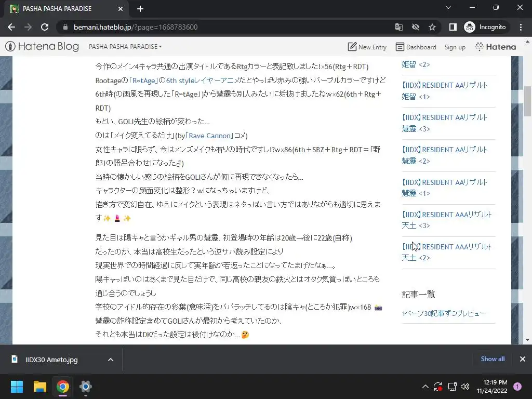The width and height of the screenshot is (532, 399).
Task: Open a new browser tab
Action: coord(140,9)
